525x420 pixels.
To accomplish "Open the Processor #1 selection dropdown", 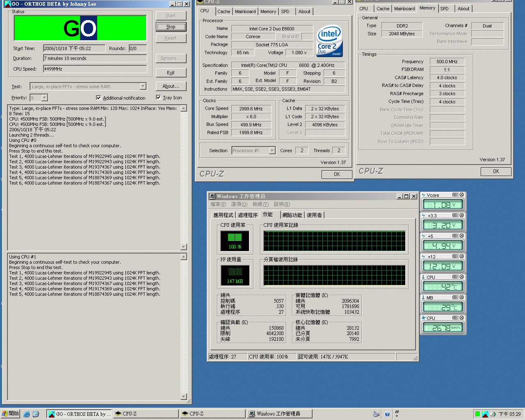I will [x=272, y=151].
